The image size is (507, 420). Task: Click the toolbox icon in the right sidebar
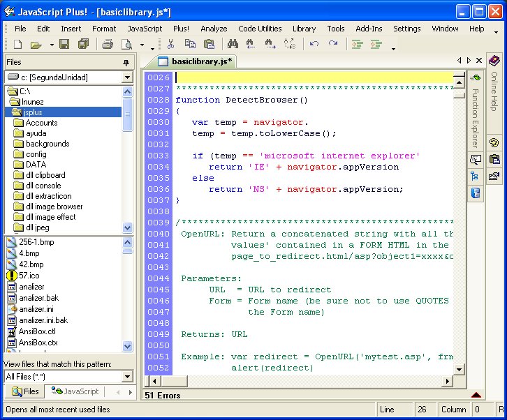(x=494, y=177)
